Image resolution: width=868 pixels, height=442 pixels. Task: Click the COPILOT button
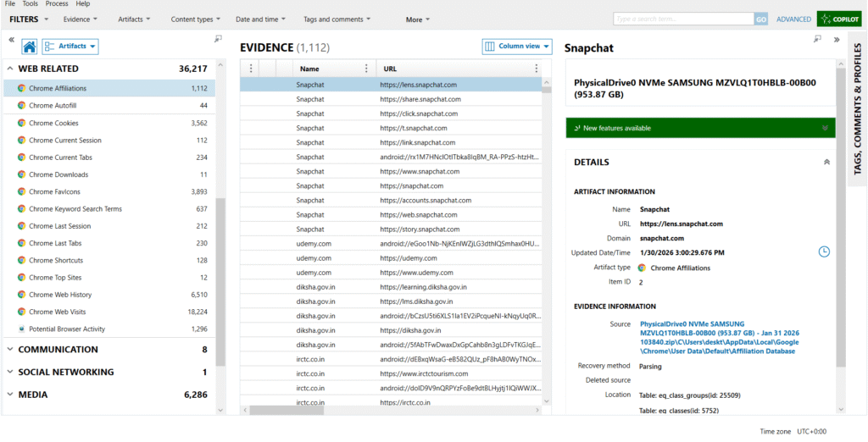[x=838, y=19]
